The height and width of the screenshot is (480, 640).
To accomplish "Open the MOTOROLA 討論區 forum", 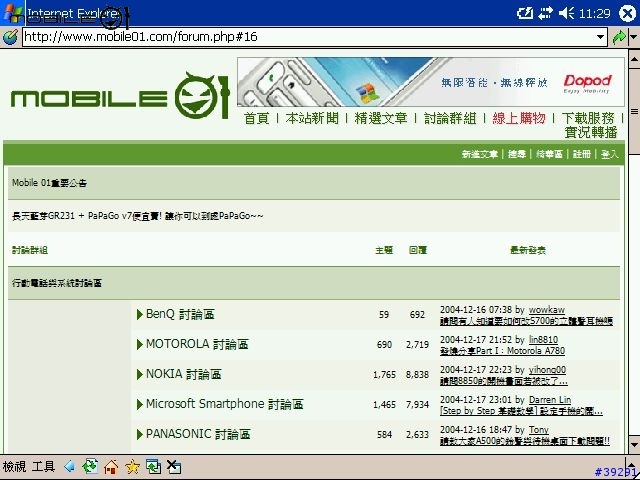I will pyautogui.click(x=197, y=344).
